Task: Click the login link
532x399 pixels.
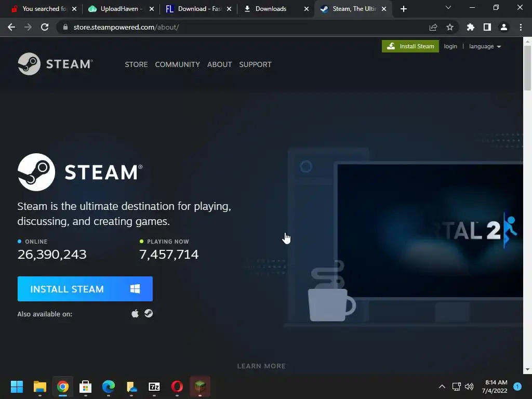Action: tap(450, 46)
